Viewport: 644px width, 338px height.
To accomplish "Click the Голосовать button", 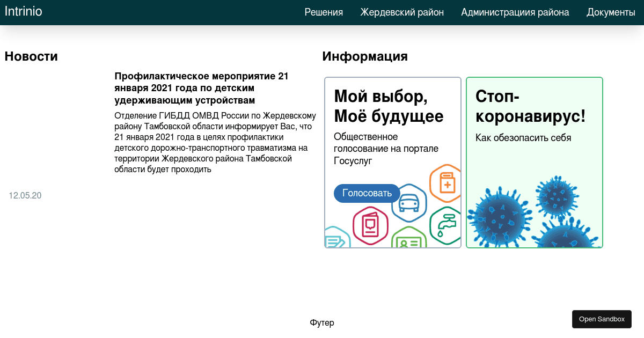I will pyautogui.click(x=367, y=193).
